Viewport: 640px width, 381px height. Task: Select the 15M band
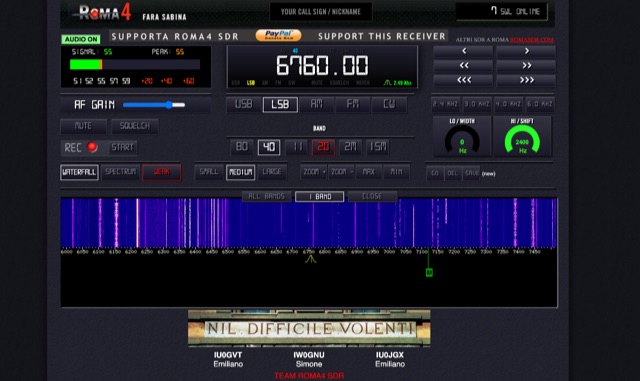click(x=378, y=147)
